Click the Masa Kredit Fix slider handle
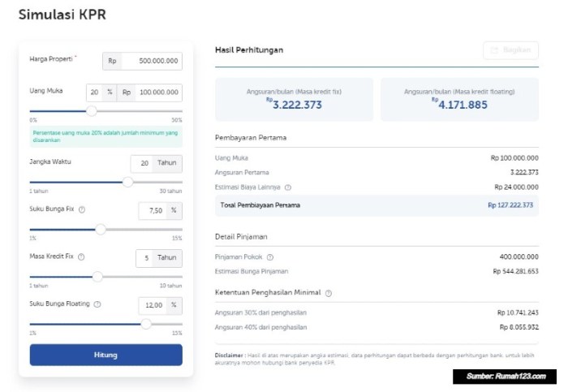568x392 pixels. pos(97,277)
